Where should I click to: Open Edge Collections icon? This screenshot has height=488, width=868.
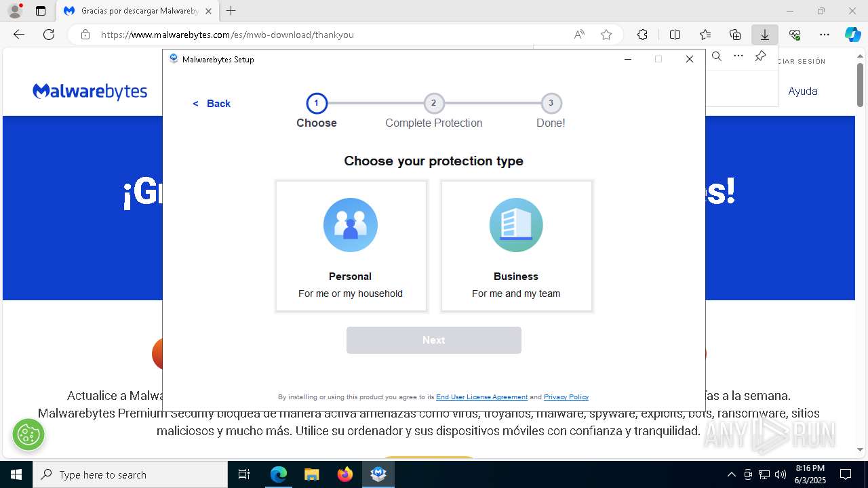coord(735,35)
